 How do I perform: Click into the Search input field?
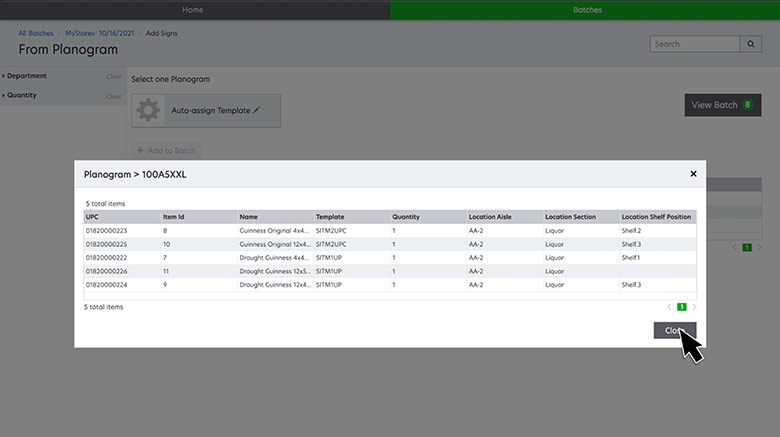(694, 44)
